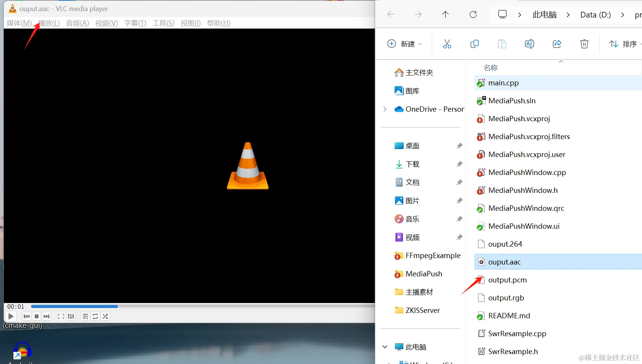
Task: Click the Rename icon in Explorer toolbar
Action: (x=530, y=44)
